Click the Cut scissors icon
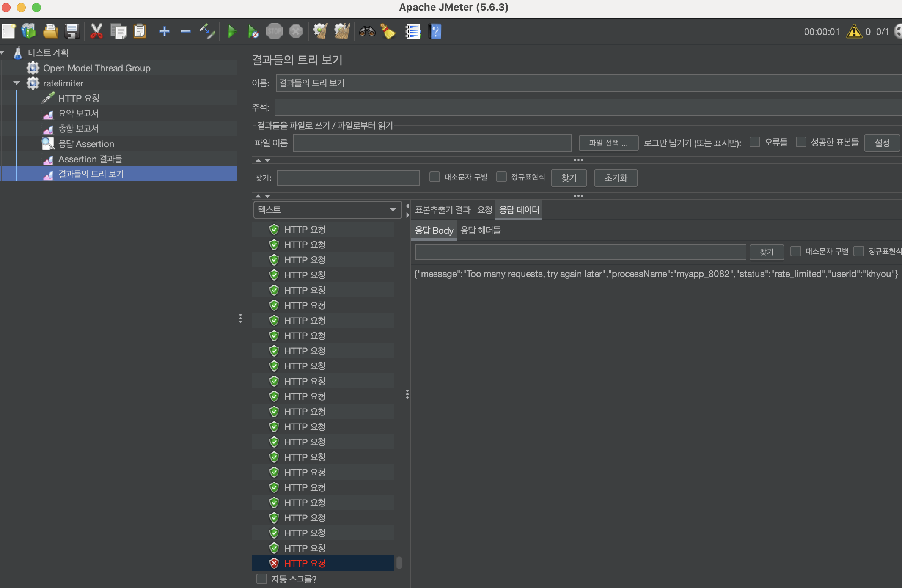This screenshot has width=902, height=588. (97, 31)
